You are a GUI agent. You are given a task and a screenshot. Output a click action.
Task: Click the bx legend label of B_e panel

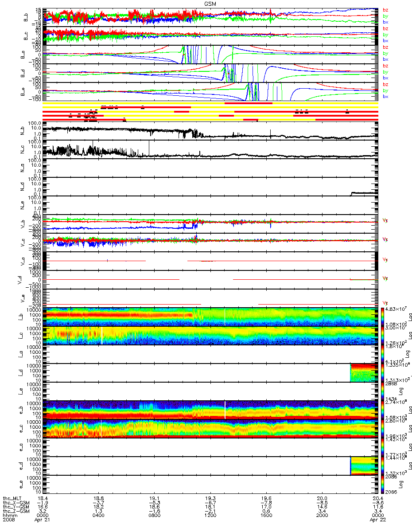(x=385, y=96)
